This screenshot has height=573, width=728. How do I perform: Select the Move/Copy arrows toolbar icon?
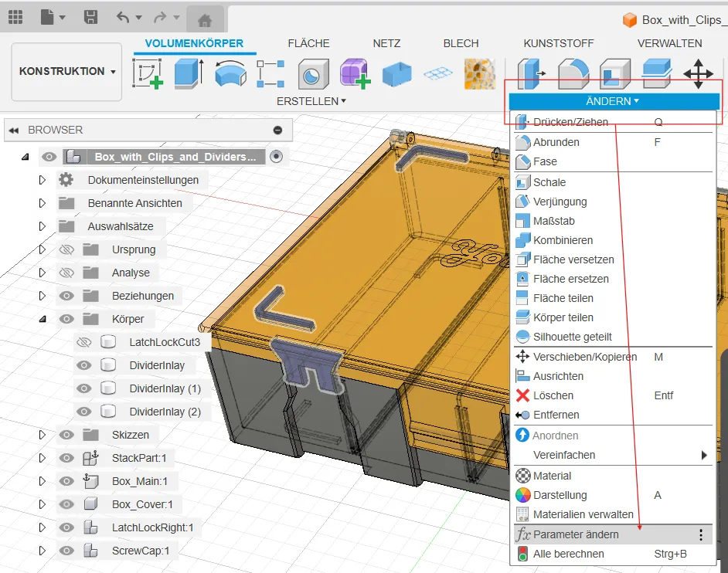coord(699,73)
